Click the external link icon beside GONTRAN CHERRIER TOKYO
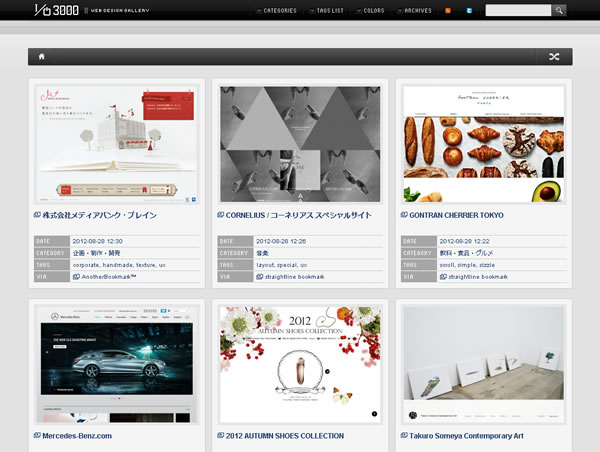Screen dimensions: 600x452 coord(404,215)
